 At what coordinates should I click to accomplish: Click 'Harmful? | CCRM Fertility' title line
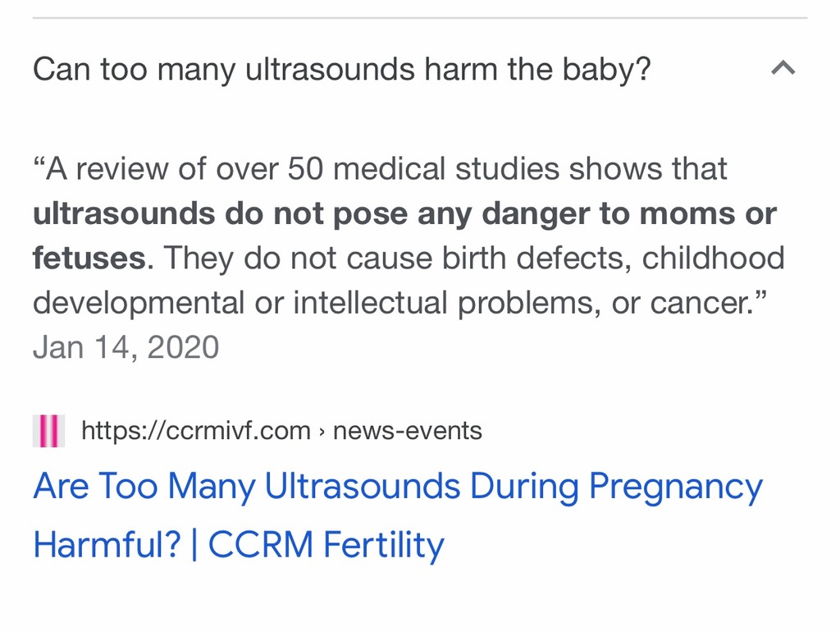click(239, 545)
